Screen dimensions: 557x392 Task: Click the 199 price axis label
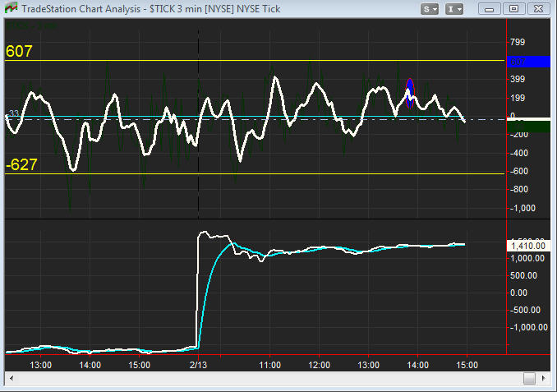tap(518, 98)
